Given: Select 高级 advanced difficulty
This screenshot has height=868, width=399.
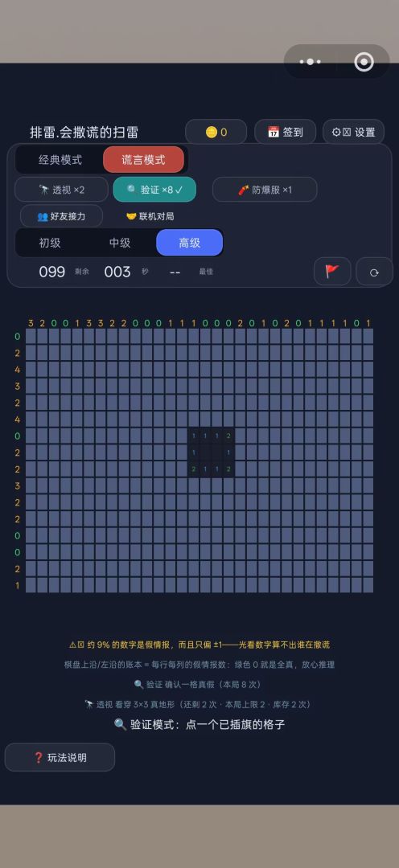Looking at the screenshot, I should (x=190, y=243).
